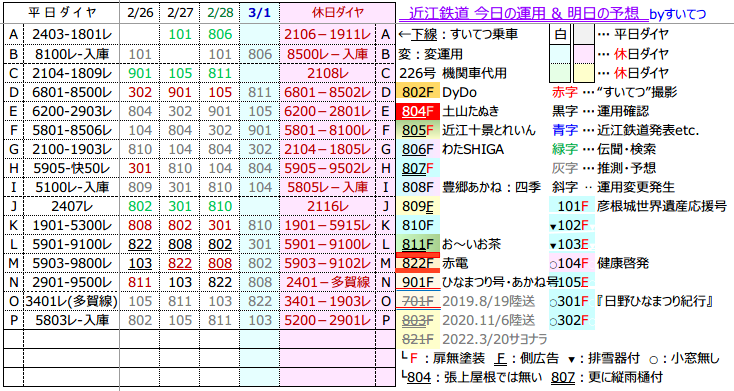Click the gray swatch beside 平日ダイヤ legend
734x391 pixels.
583,35
